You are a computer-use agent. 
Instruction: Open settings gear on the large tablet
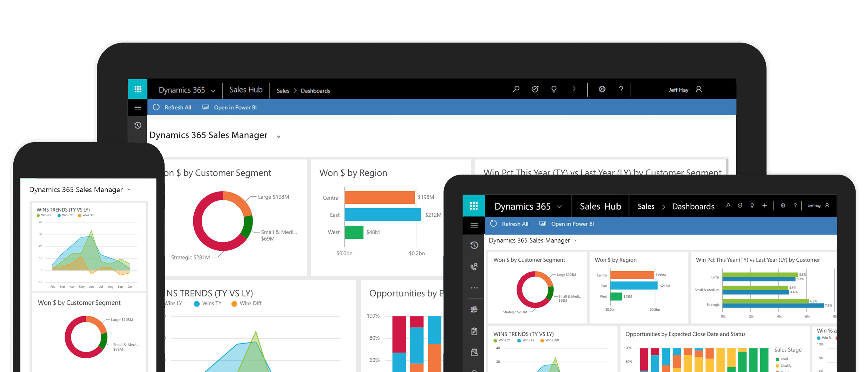coord(602,89)
